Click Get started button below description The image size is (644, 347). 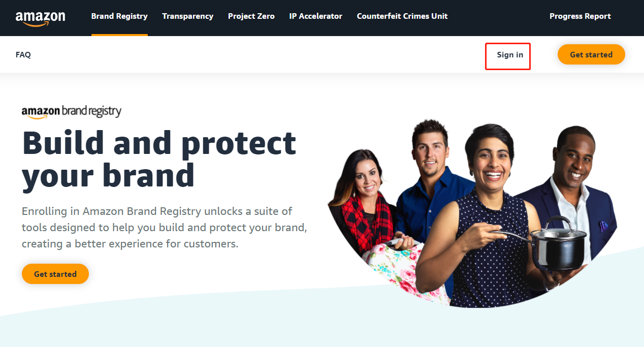(x=55, y=274)
